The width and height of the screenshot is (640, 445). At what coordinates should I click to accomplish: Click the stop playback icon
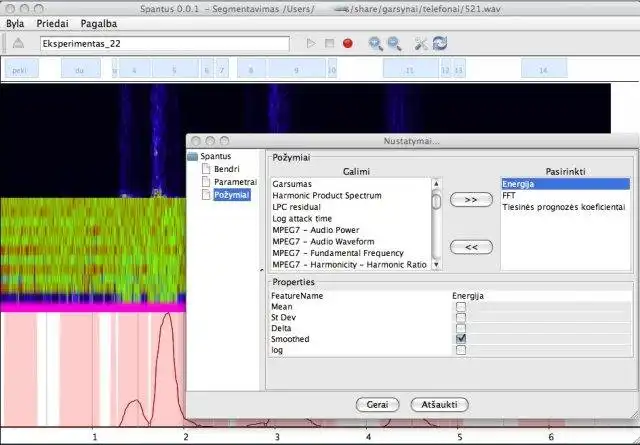pos(329,44)
